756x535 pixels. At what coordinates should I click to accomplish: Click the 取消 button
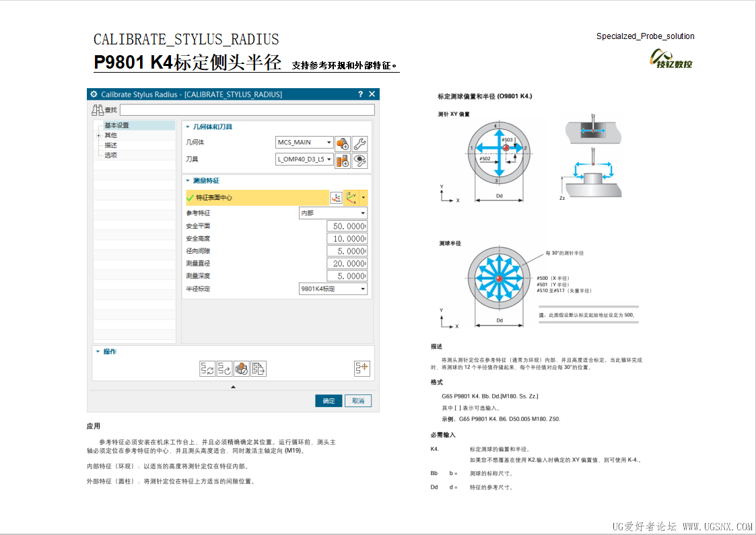pos(358,401)
